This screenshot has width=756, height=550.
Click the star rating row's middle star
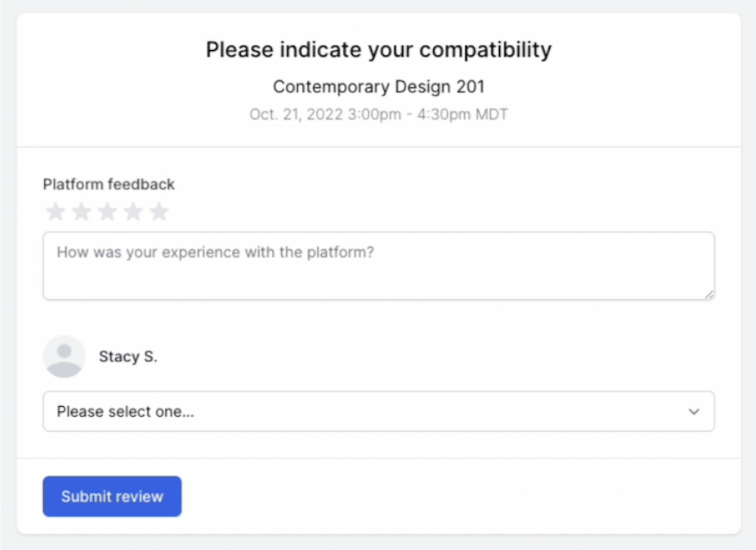point(107,211)
